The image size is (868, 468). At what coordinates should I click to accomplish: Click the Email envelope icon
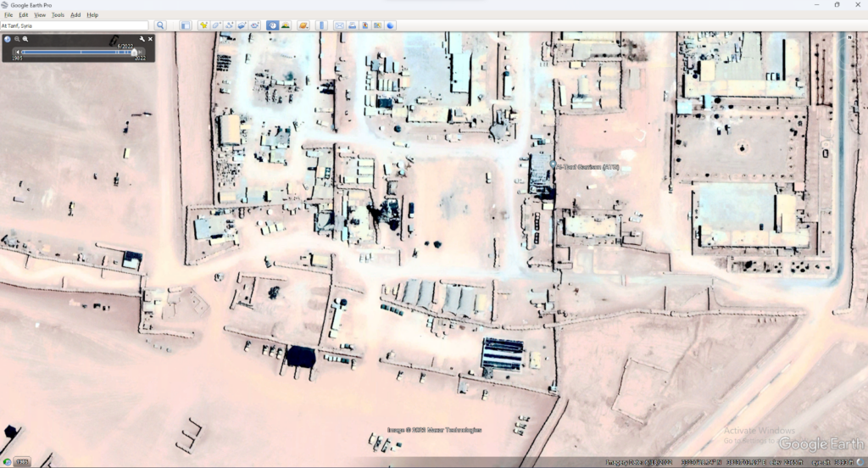(339, 25)
